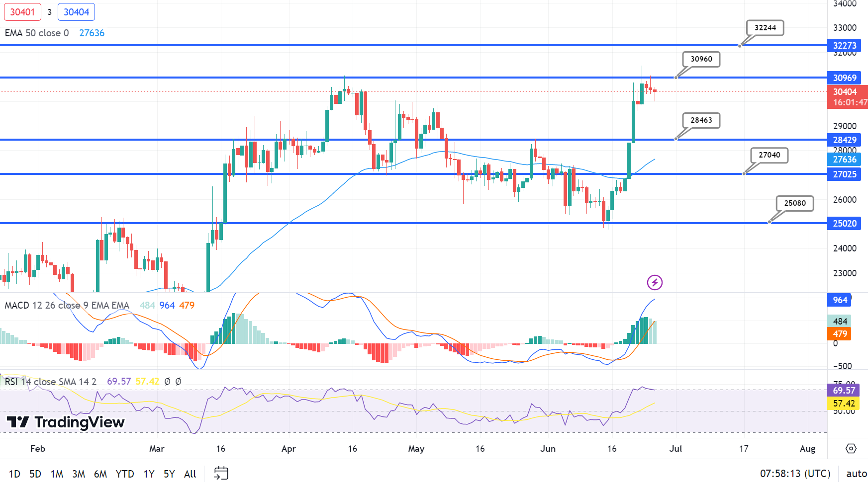Select the 1D time range
The width and height of the screenshot is (868, 487).
pos(14,474)
